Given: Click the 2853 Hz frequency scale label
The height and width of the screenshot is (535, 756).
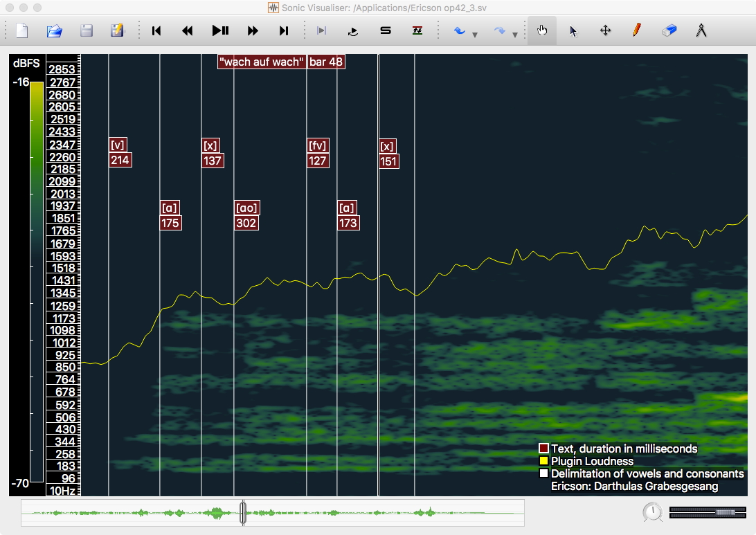Looking at the screenshot, I should point(63,69).
